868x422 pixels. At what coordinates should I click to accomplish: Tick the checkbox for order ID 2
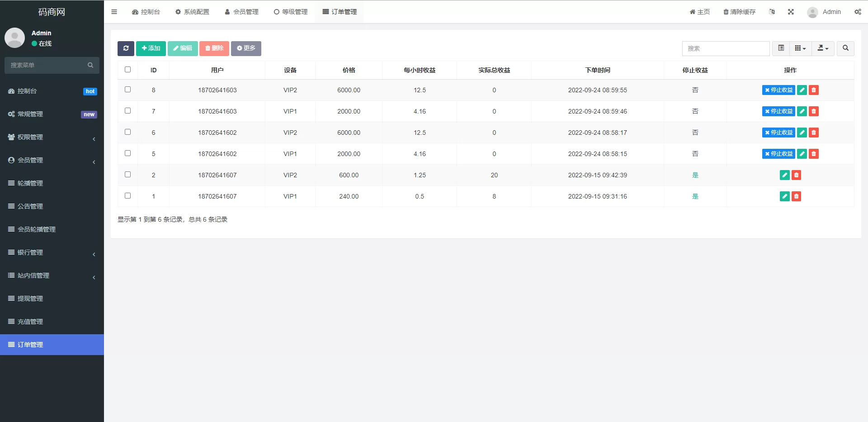click(x=127, y=175)
